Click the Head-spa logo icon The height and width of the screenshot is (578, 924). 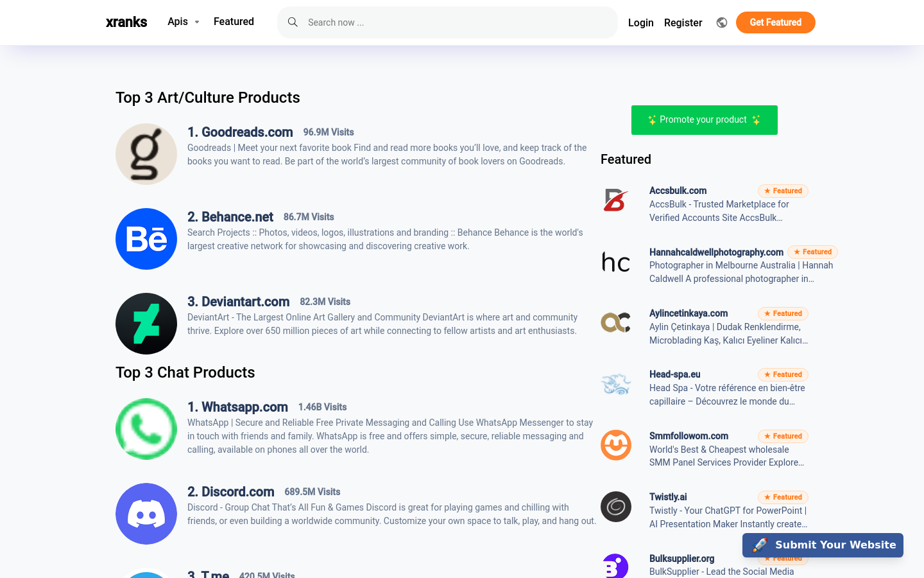pos(616,384)
